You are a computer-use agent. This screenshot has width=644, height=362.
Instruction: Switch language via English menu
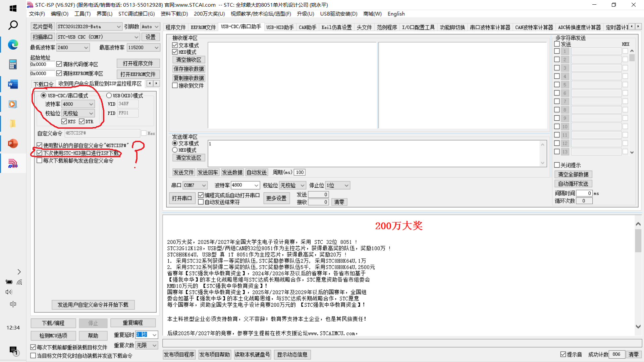click(396, 14)
